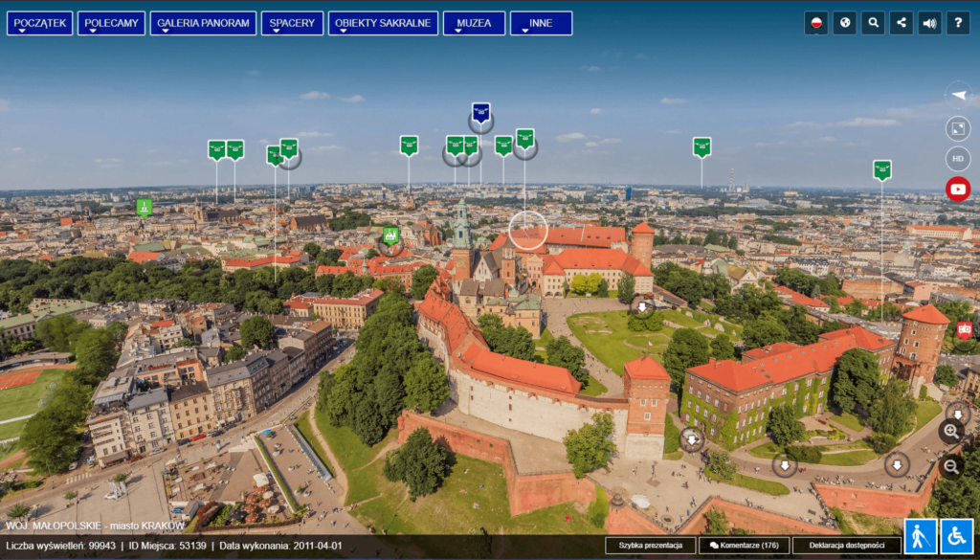Image resolution: width=980 pixels, height=560 pixels.
Task: Select the SPACERY menu item
Action: [292, 23]
